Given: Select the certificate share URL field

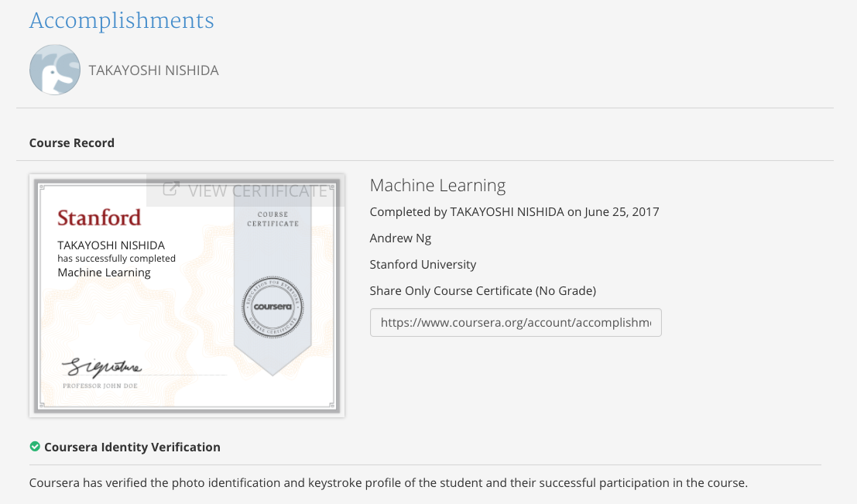Looking at the screenshot, I should coord(516,323).
